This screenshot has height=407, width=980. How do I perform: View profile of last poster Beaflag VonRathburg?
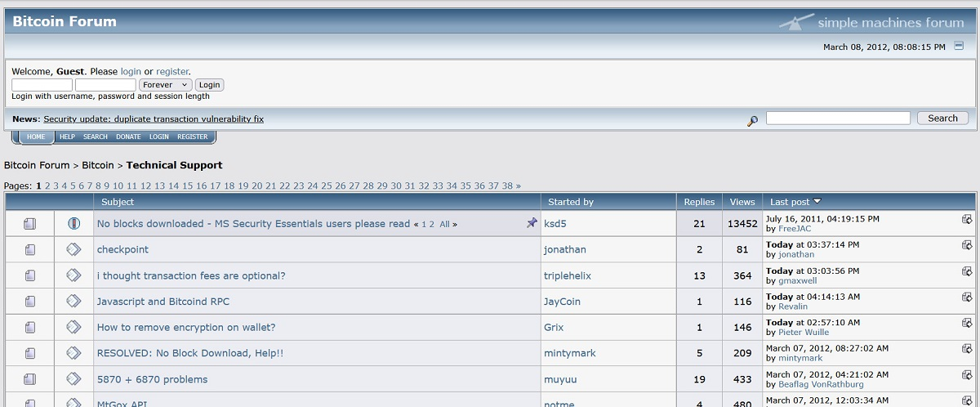pyautogui.click(x=821, y=384)
